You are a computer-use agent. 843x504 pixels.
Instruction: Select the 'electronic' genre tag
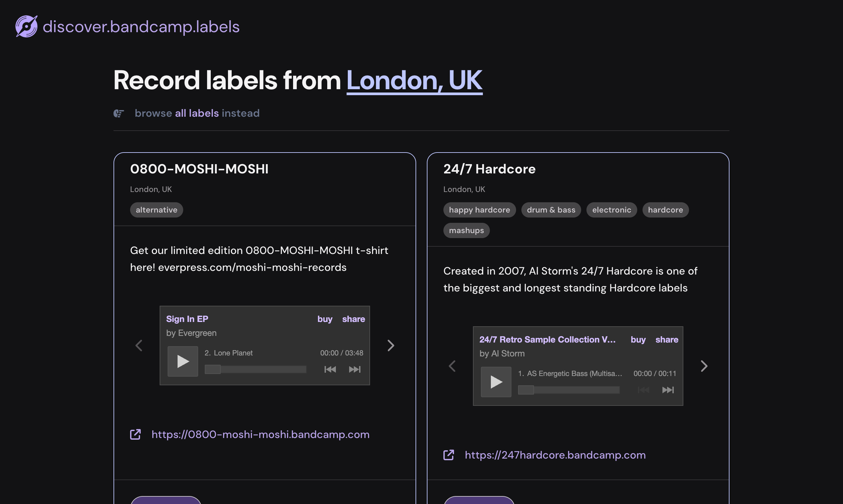[612, 210]
